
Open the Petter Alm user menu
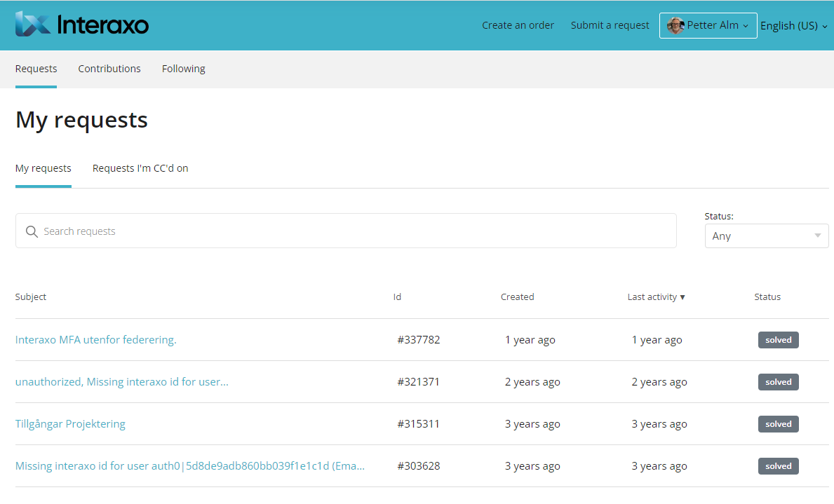pos(708,25)
